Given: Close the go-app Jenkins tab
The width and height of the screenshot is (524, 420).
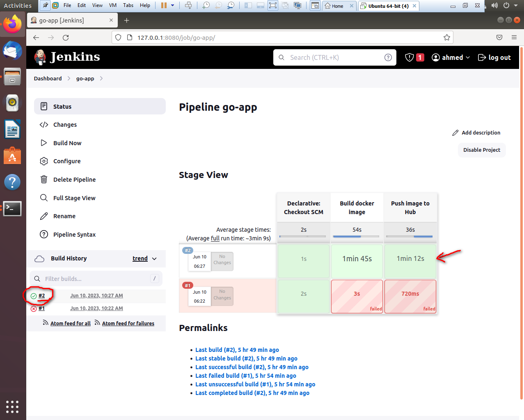Looking at the screenshot, I should pyautogui.click(x=111, y=20).
